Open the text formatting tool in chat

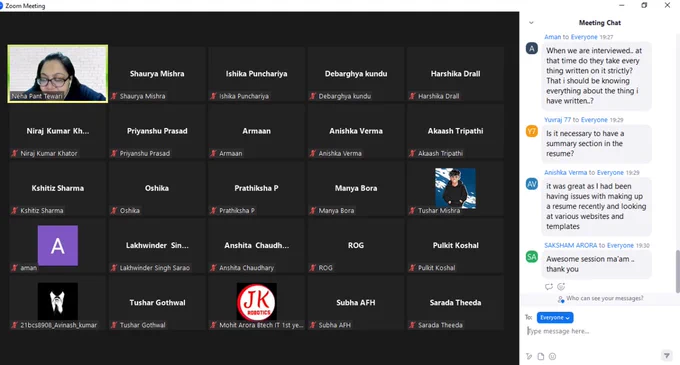[529, 356]
